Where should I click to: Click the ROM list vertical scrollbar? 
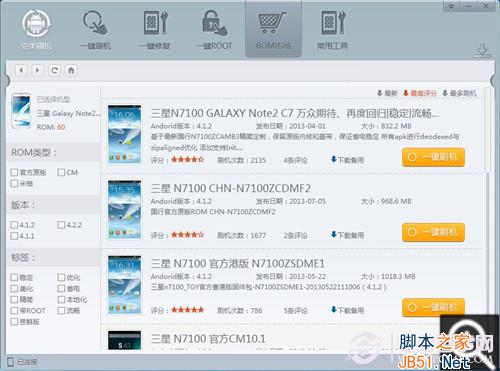tap(487, 130)
